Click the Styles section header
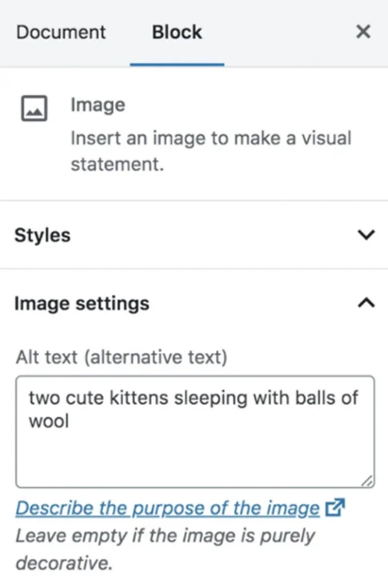 [42, 235]
